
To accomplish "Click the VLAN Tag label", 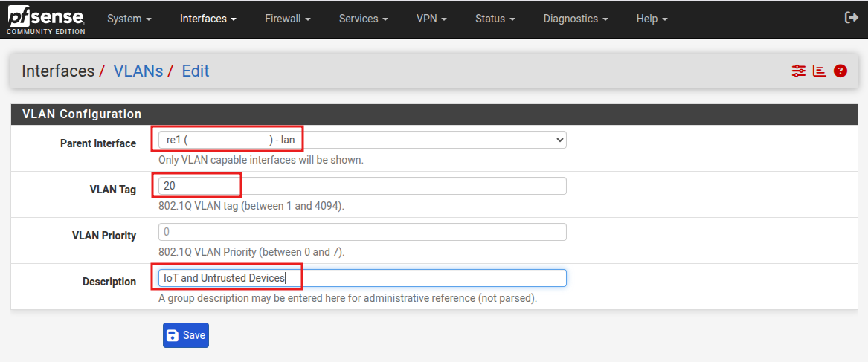I will coord(113,190).
